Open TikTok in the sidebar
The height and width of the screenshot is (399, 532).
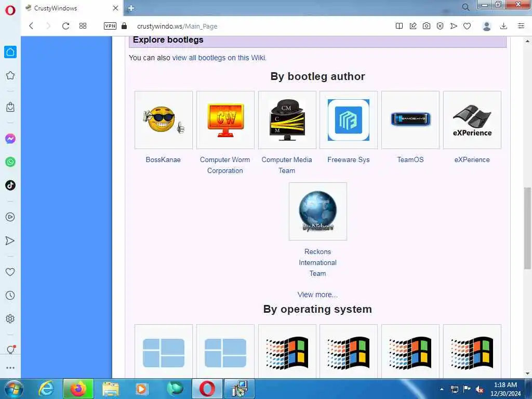pos(10,185)
